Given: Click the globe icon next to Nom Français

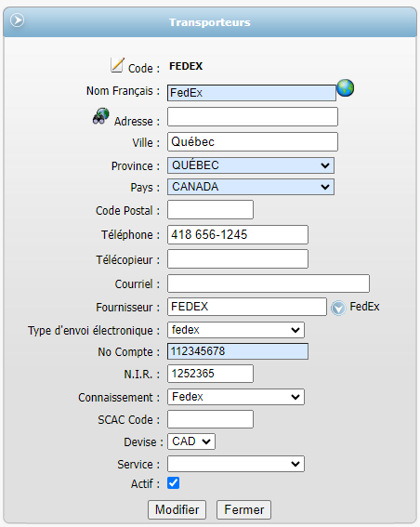Looking at the screenshot, I should tap(346, 88).
